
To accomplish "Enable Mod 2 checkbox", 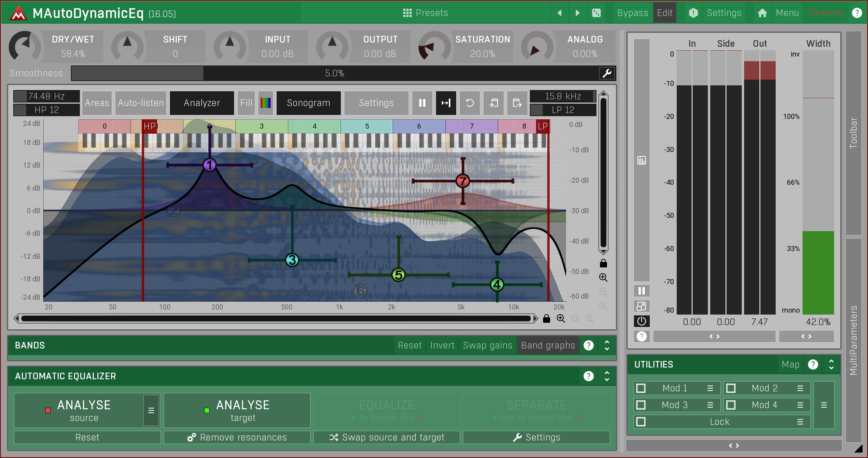I will pyautogui.click(x=731, y=388).
